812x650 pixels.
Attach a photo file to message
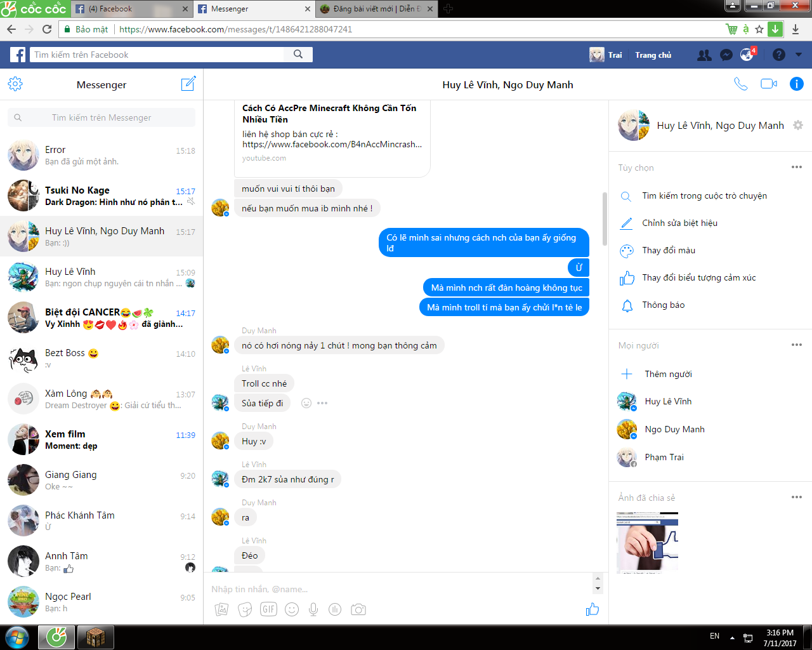click(x=221, y=609)
